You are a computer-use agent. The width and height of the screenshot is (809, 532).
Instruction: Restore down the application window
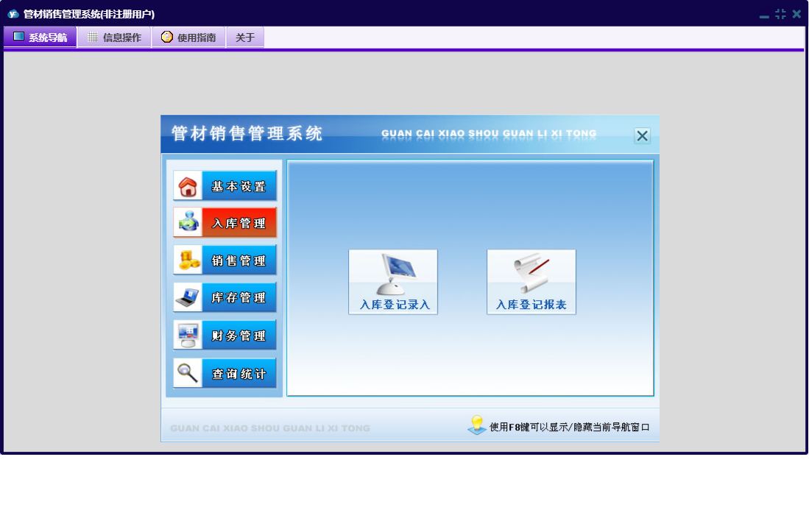coord(780,14)
